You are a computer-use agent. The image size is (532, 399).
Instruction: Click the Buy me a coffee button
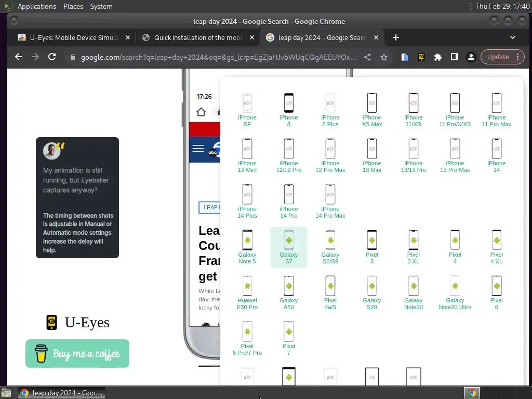tap(77, 353)
